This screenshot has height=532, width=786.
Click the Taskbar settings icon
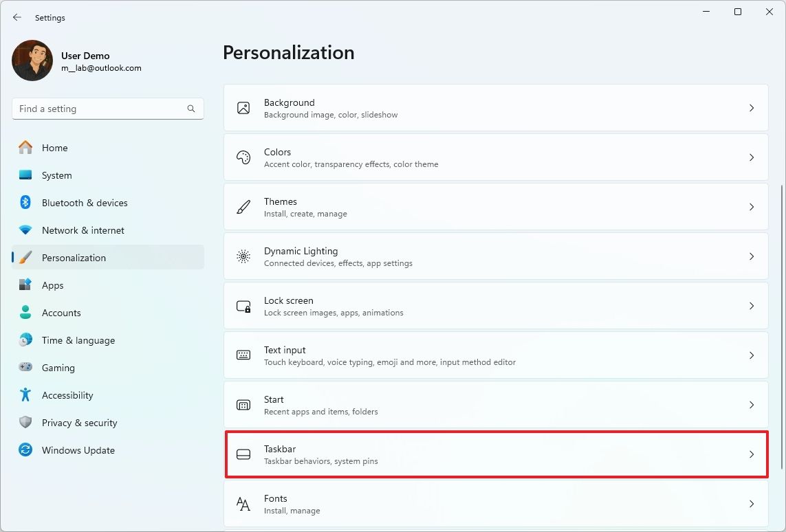point(243,454)
